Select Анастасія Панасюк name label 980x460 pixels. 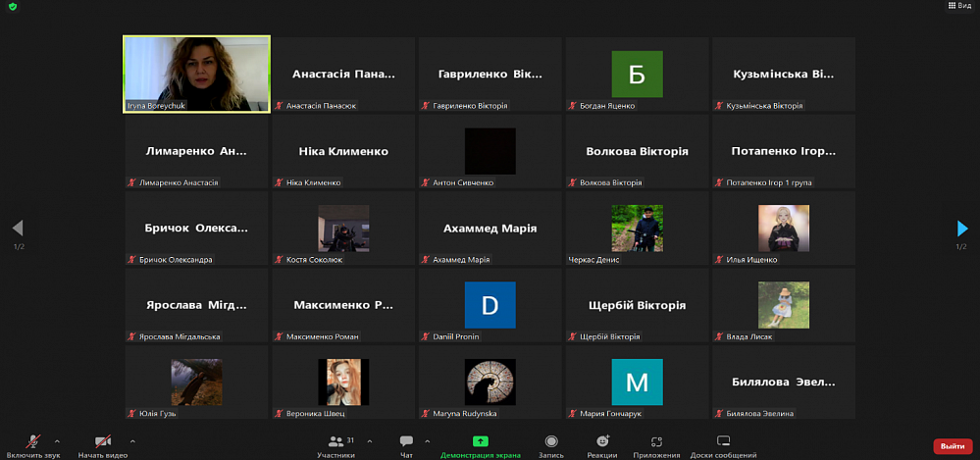[x=321, y=106]
